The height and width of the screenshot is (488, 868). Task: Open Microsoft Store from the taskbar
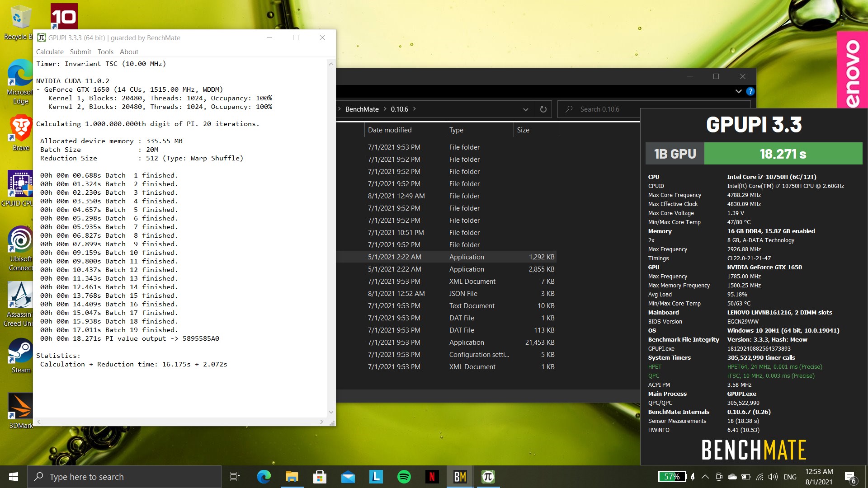coord(320,477)
